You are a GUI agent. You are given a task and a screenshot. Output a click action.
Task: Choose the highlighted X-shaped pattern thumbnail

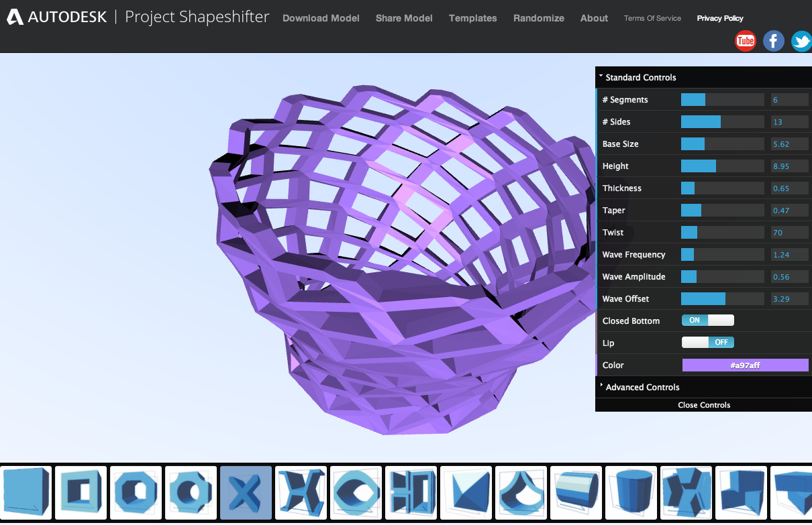pyautogui.click(x=246, y=492)
